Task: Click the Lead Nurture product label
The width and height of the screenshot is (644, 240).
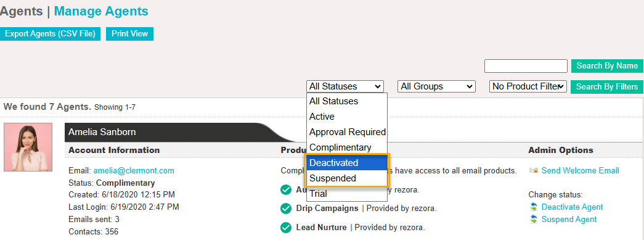Action: click(321, 227)
